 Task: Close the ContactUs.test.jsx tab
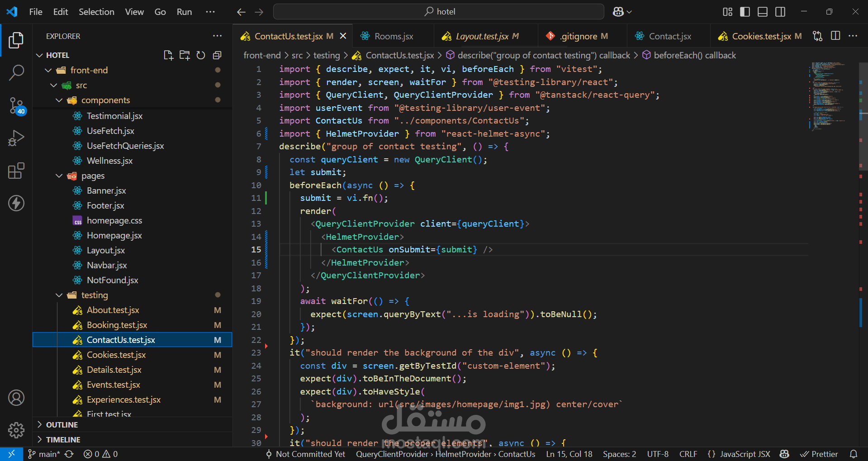coord(343,36)
